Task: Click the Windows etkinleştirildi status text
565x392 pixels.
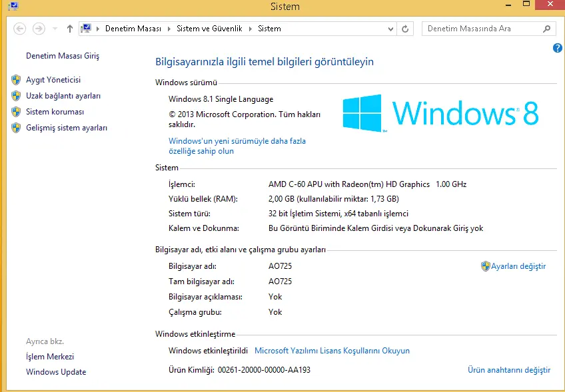Action: (x=209, y=351)
